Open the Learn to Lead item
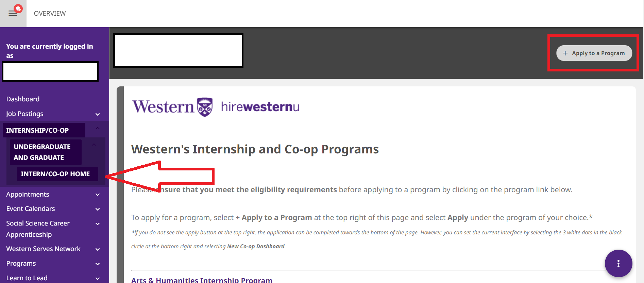644x283 pixels. [x=27, y=278]
